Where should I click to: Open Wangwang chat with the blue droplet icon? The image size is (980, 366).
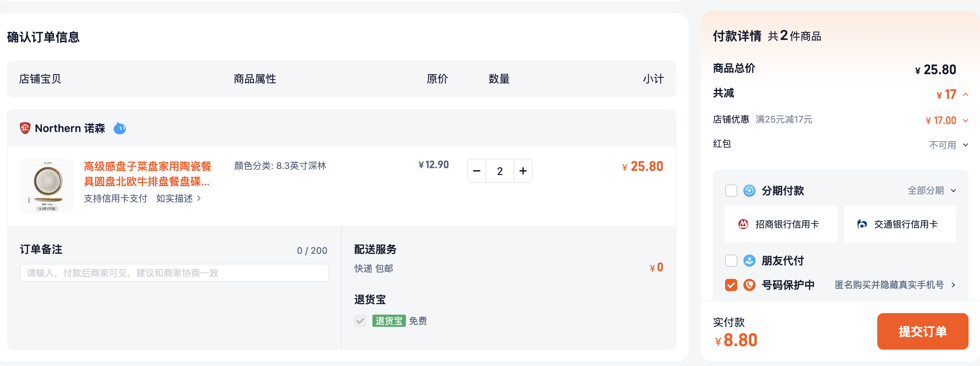coord(120,128)
